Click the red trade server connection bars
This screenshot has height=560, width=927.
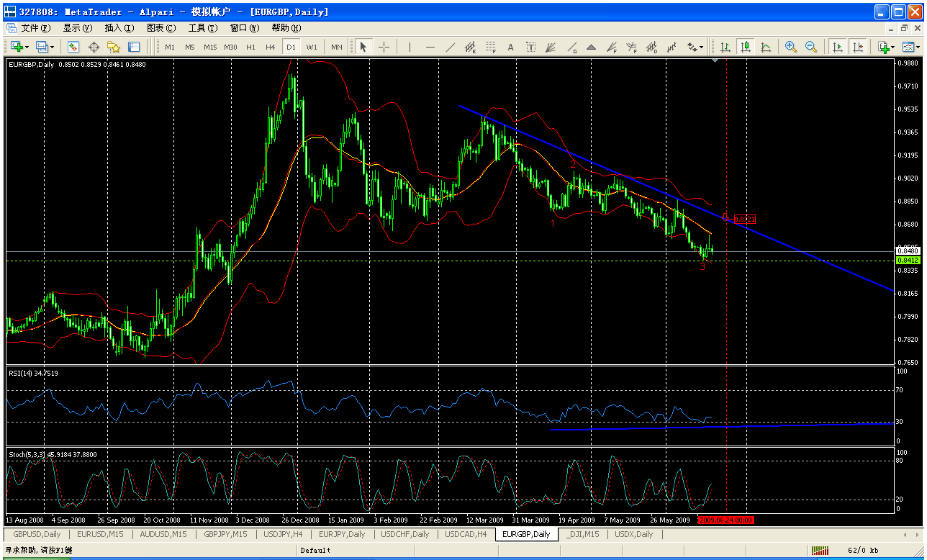[x=820, y=549]
